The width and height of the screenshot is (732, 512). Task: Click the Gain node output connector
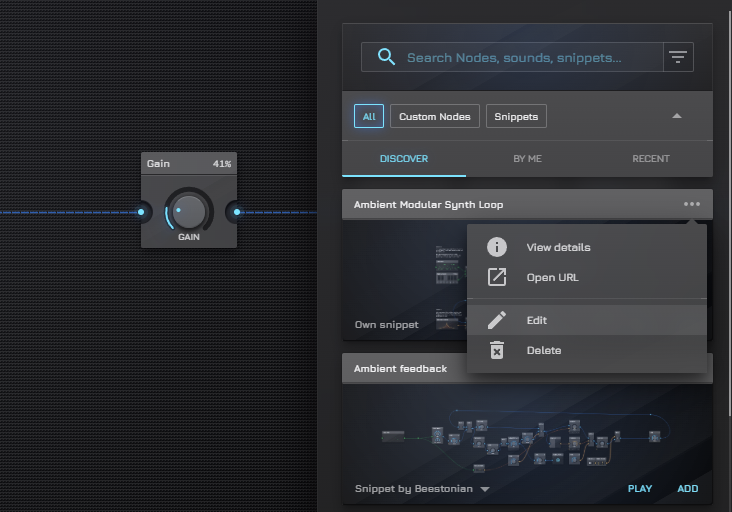pyautogui.click(x=236, y=212)
